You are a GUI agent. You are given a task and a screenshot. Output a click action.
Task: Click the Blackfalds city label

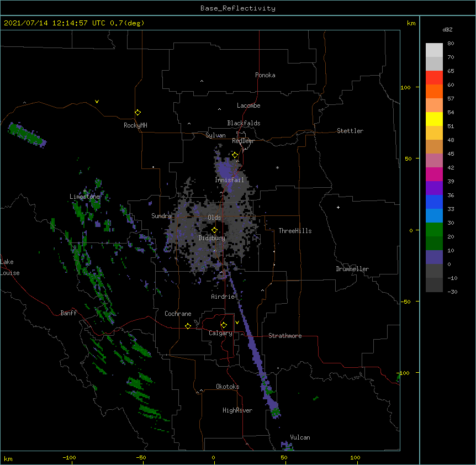click(x=244, y=123)
